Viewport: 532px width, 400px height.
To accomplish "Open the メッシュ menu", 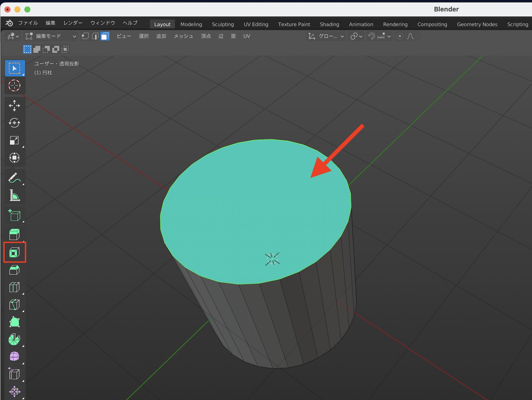I will point(183,36).
